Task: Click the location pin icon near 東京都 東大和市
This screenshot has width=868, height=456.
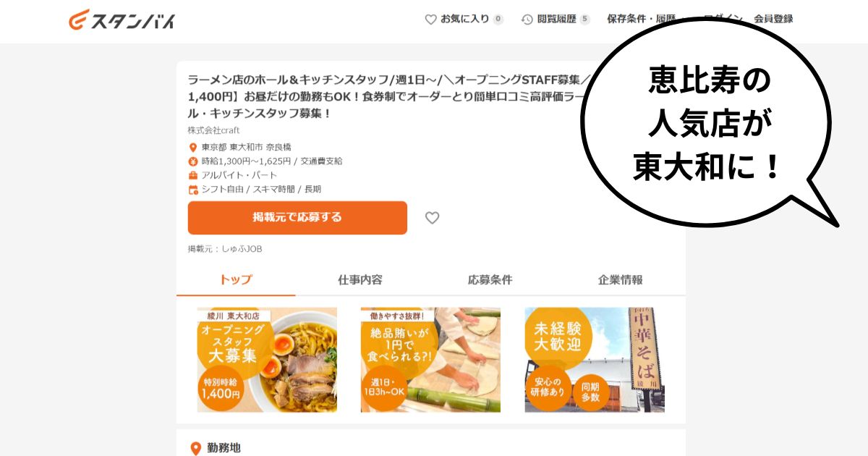Action: coord(193,147)
